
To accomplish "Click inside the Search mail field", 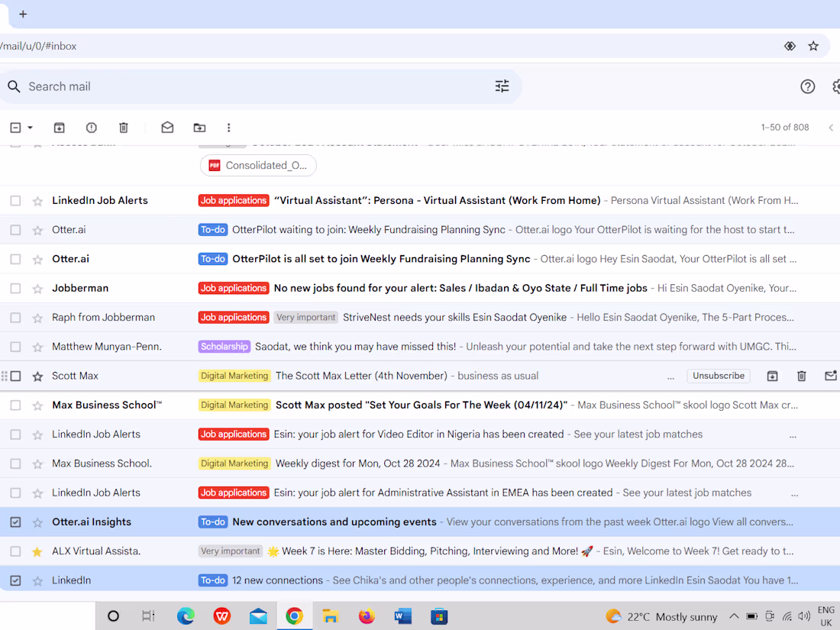I will (153, 86).
